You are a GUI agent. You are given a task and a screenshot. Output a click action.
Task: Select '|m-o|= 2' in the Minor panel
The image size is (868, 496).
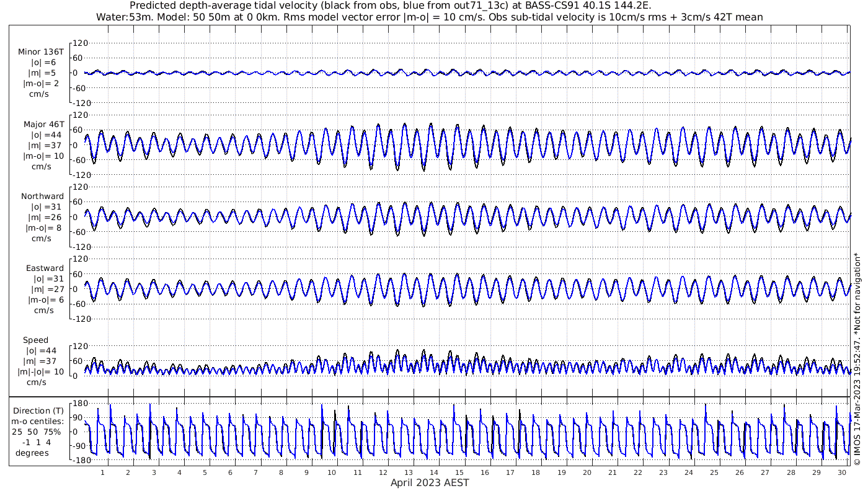point(41,84)
